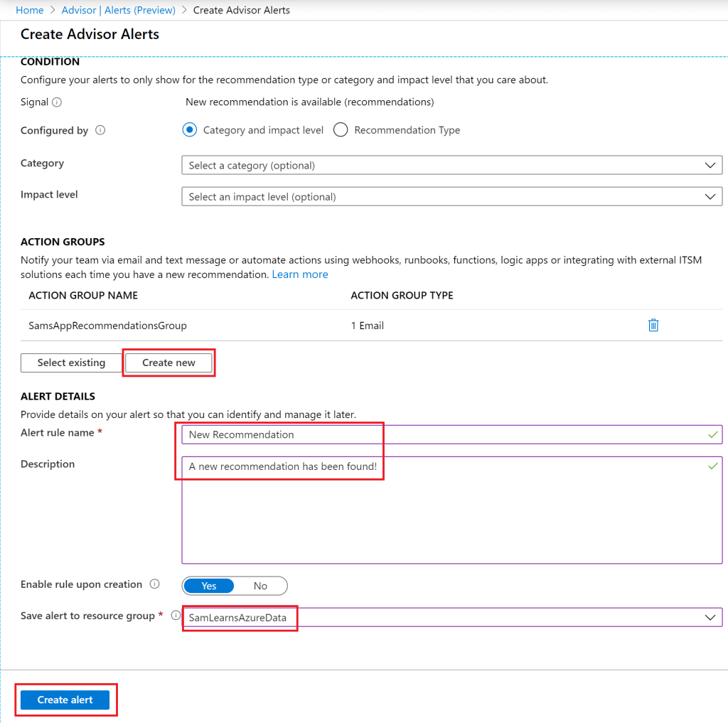Click the info icon next to Signal
The height and width of the screenshot is (723, 728).
coord(57,102)
